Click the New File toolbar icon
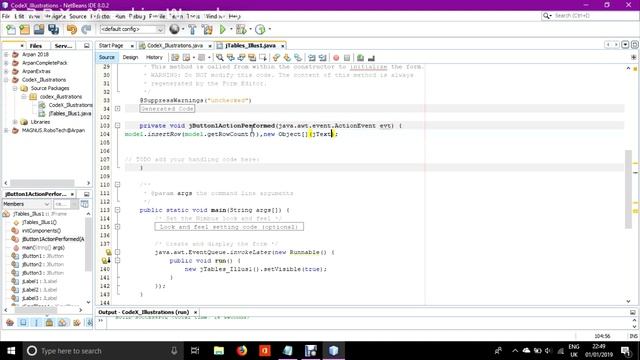The image size is (640, 360). 11,29
